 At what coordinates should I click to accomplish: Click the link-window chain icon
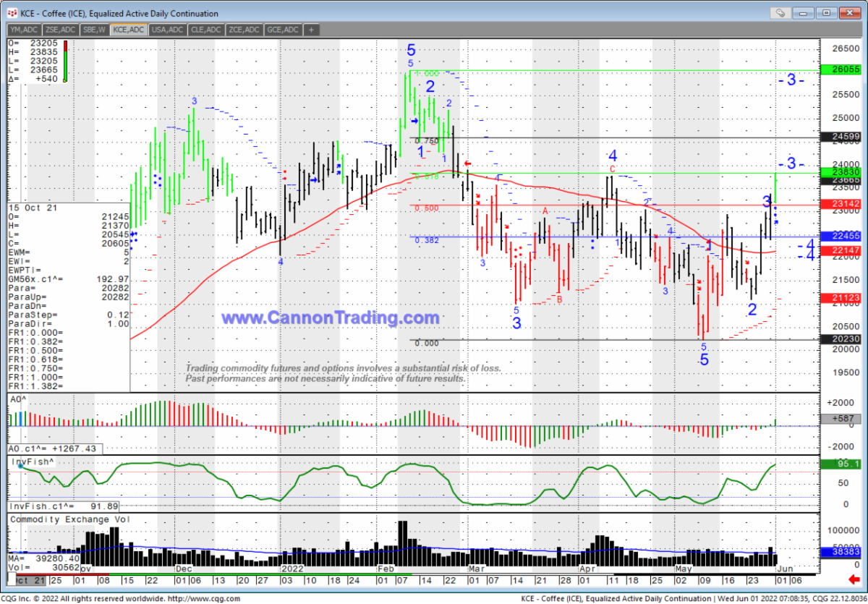tap(780, 13)
